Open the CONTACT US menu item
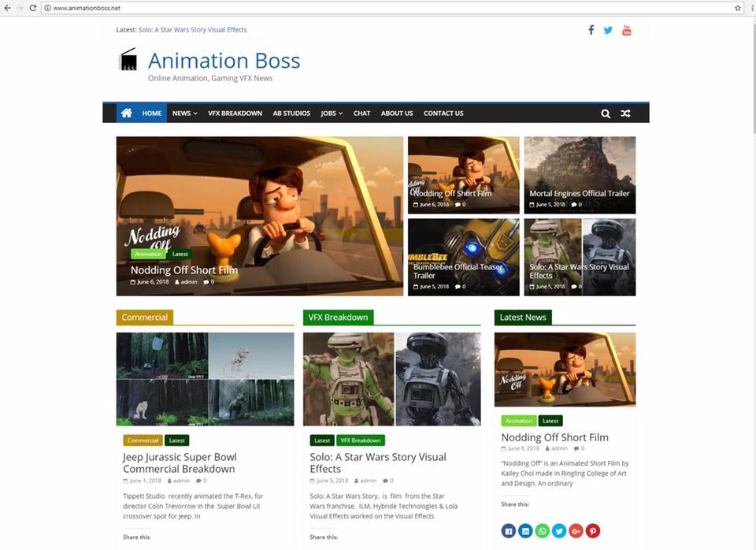This screenshot has height=550, width=756. click(443, 113)
